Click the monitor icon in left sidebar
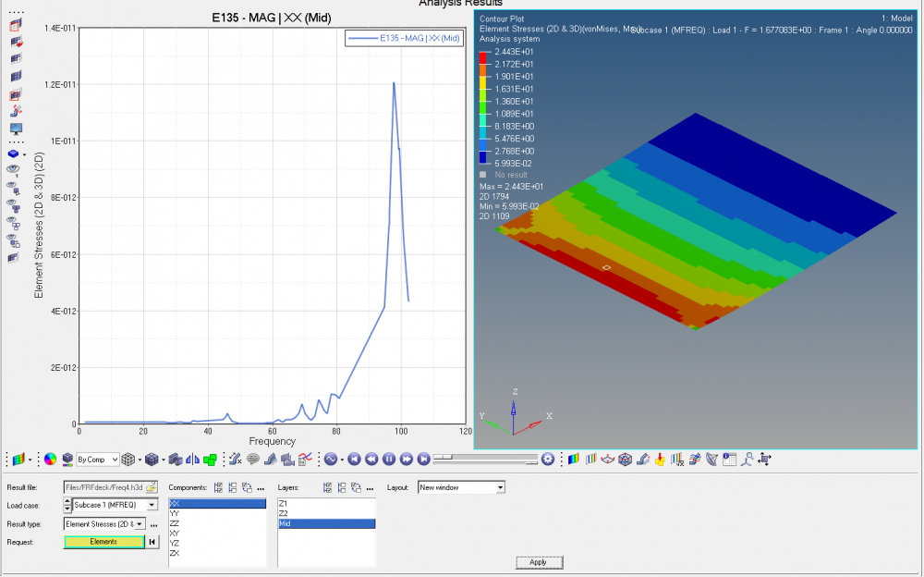This screenshot has height=577, width=924. pyautogui.click(x=16, y=129)
